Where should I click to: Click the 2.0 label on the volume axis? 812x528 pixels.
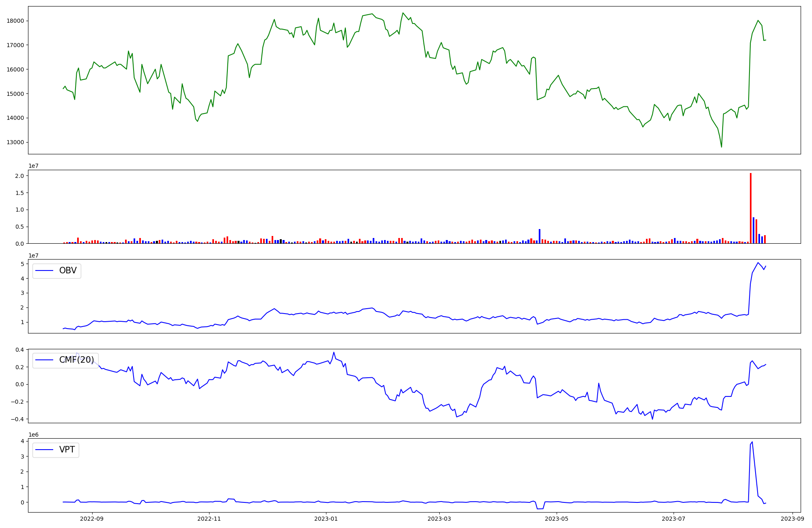[19, 176]
